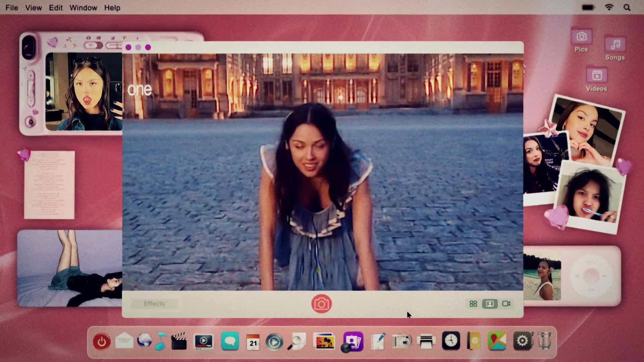Click the pink note with text
This screenshot has width=644, height=362.
pos(49,185)
